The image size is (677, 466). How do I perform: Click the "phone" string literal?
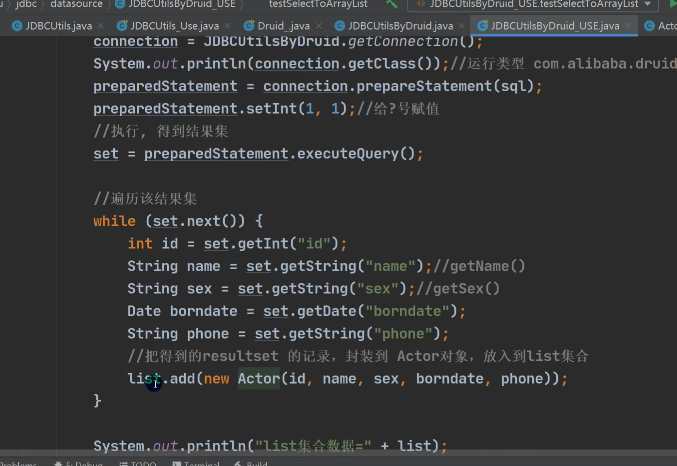pyautogui.click(x=403, y=333)
